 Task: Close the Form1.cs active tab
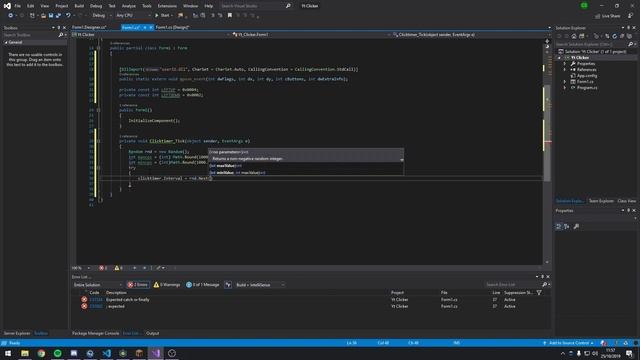[151, 27]
